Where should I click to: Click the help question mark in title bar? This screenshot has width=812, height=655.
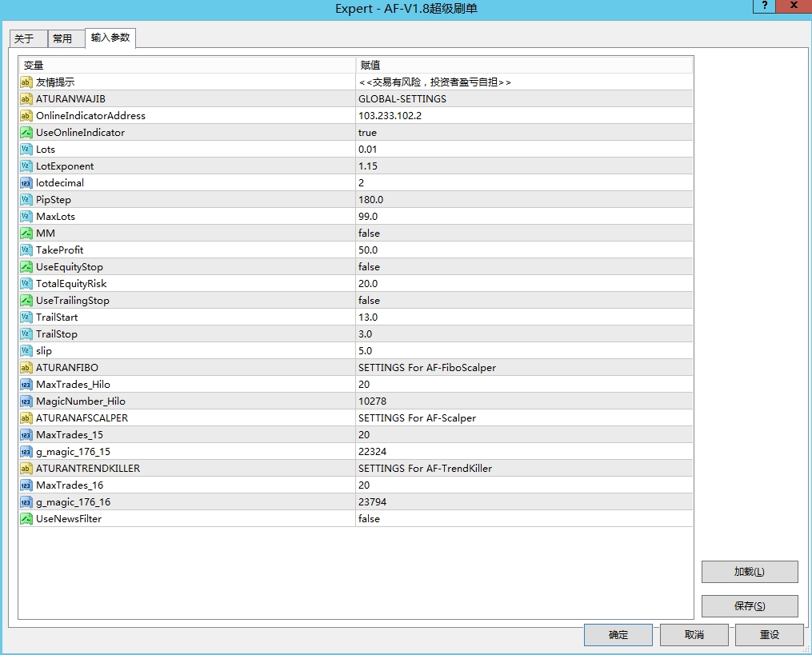click(x=765, y=6)
